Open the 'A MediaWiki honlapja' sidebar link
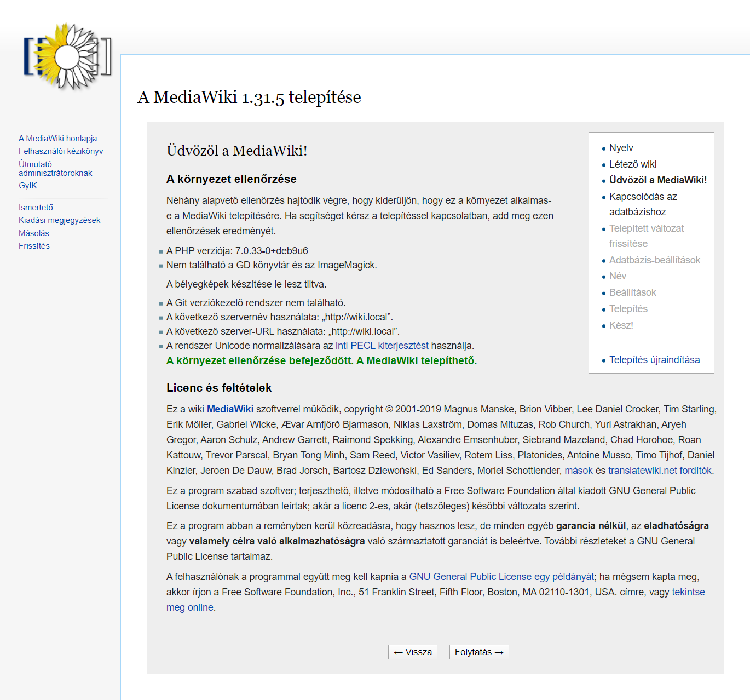This screenshot has height=700, width=750. (x=57, y=139)
